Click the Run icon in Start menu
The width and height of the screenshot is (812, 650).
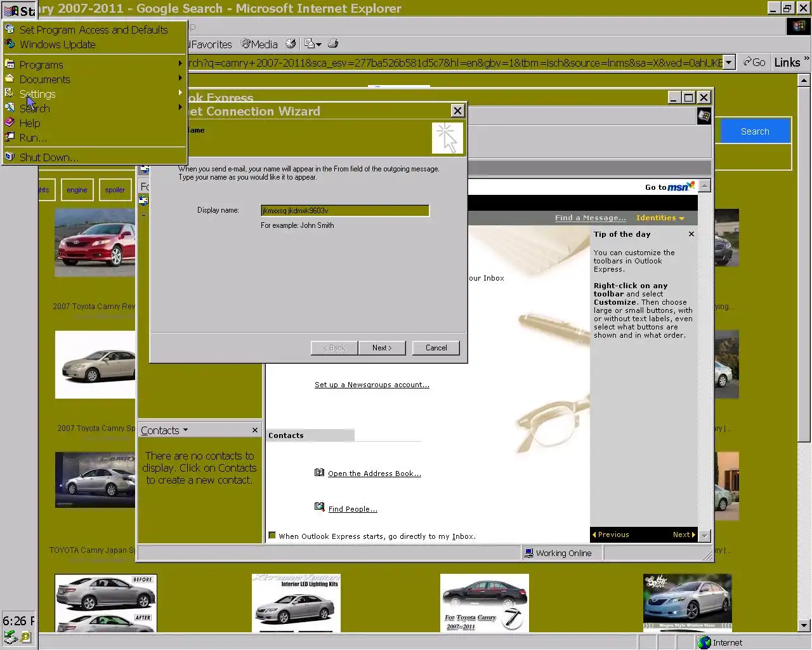pos(10,137)
